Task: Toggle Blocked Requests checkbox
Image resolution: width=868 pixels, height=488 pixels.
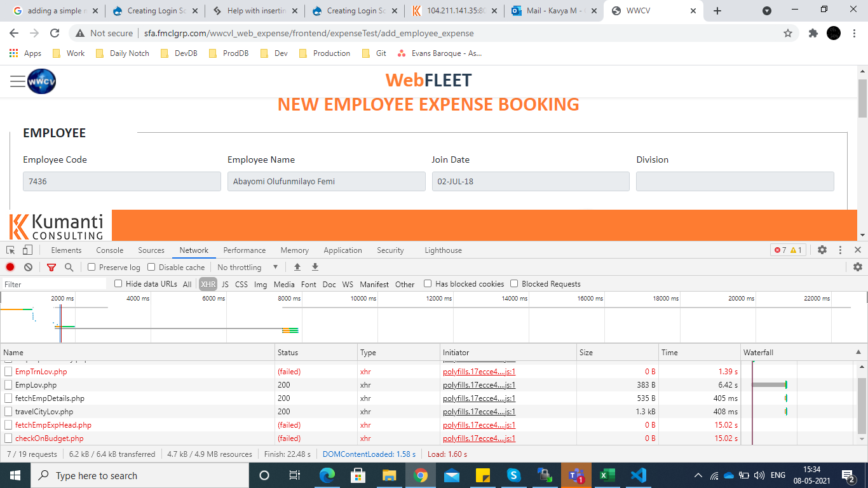Action: (514, 283)
